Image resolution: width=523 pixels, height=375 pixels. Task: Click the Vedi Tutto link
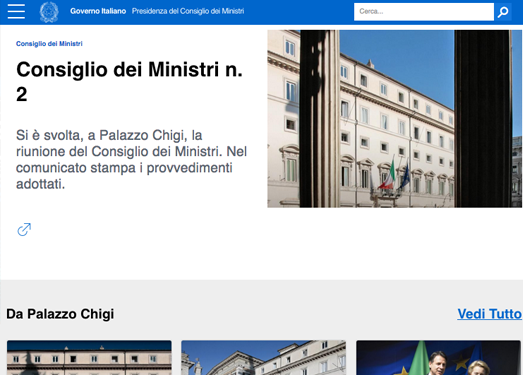[489, 314]
